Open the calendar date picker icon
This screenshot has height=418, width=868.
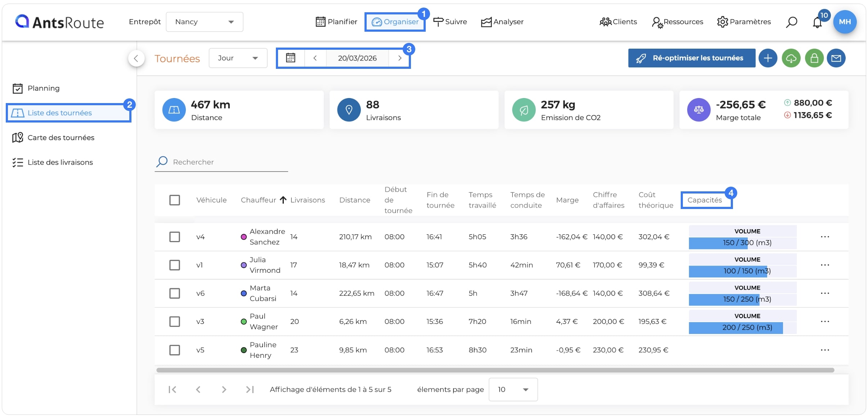tap(291, 58)
